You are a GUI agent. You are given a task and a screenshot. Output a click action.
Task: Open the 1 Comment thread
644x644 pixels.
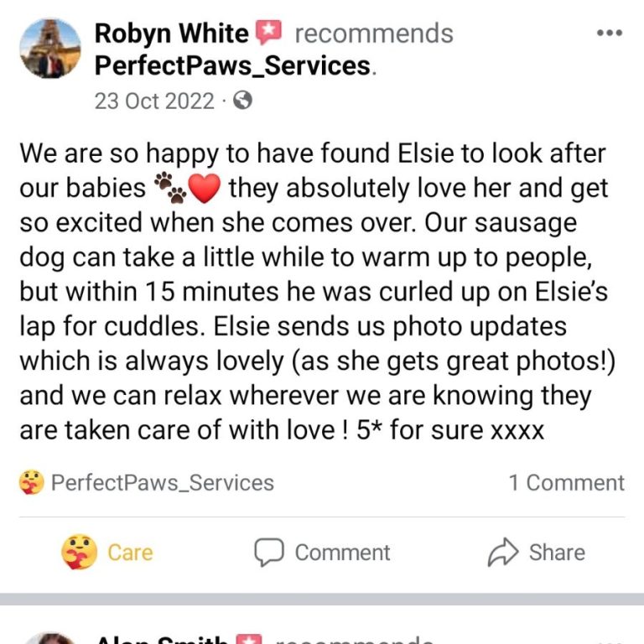coord(566,483)
